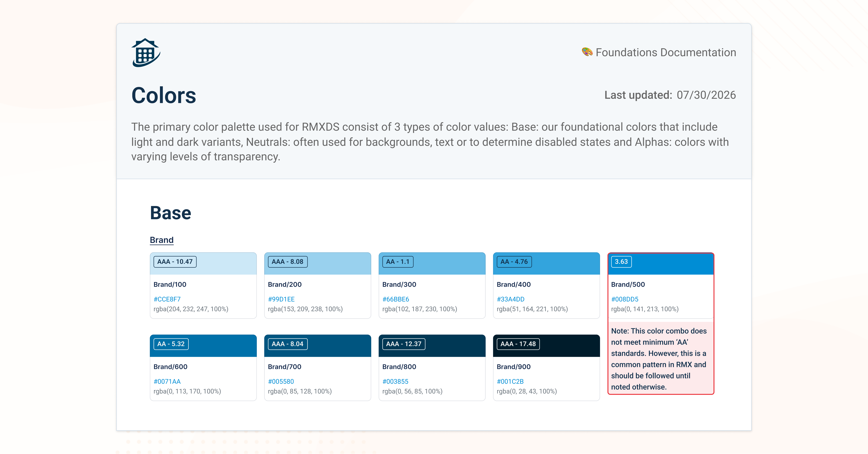Click hex code #0071AA

(167, 381)
